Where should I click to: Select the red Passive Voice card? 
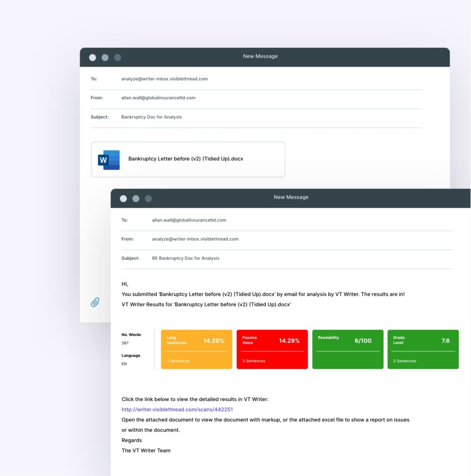[272, 349]
